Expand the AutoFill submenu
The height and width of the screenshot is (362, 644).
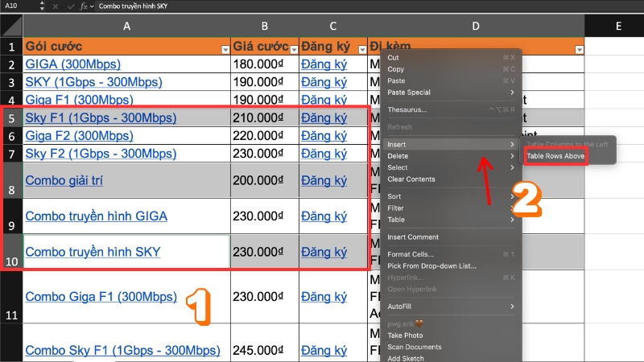click(x=451, y=306)
